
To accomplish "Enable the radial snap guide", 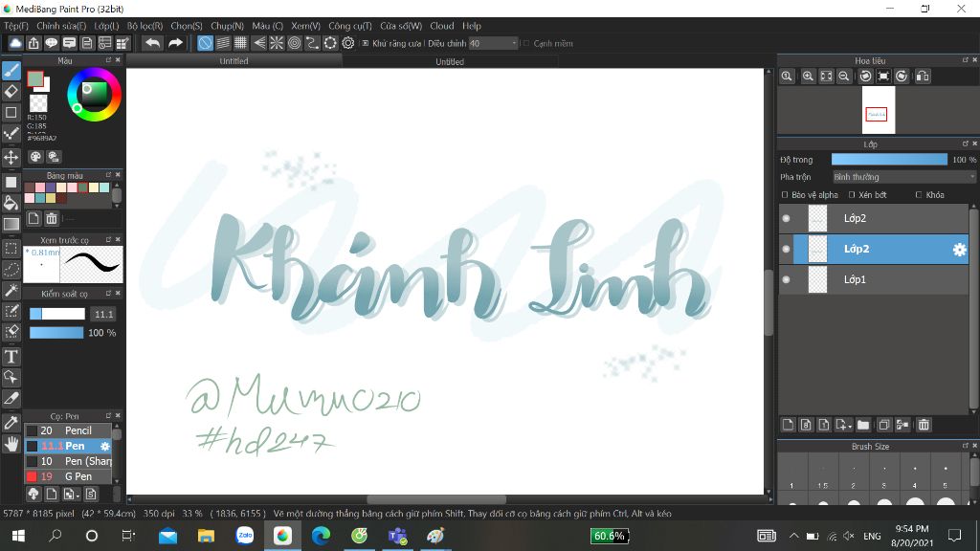I will click(277, 43).
